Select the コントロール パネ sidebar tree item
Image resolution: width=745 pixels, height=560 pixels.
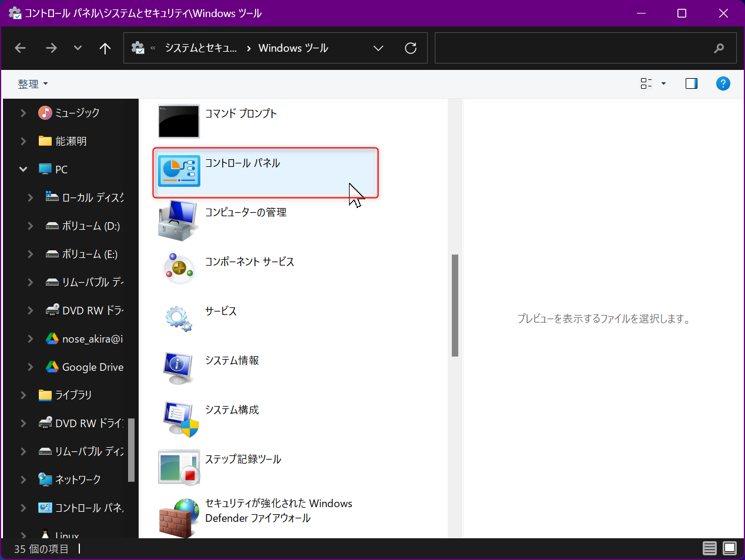[x=89, y=508]
